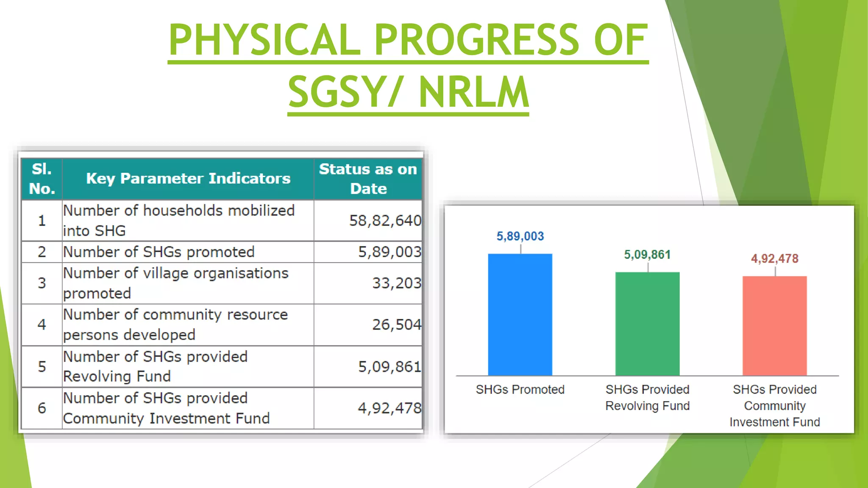Screen dimensions: 868x488
Task: Click the SGSY/ NRLM underlined heading
Action: point(408,92)
